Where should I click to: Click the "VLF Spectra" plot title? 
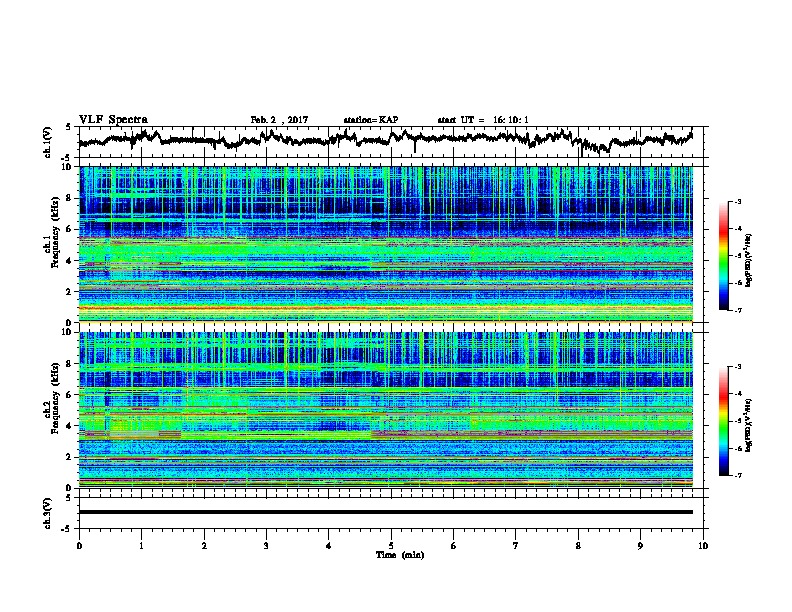[113, 120]
